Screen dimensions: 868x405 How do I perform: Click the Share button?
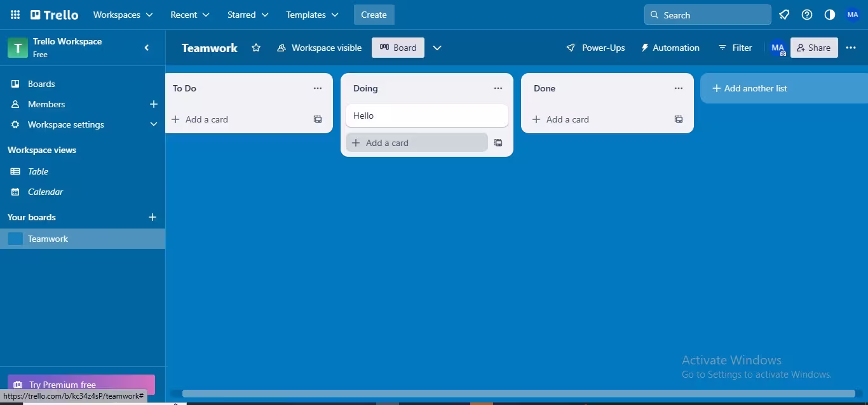[x=814, y=48]
